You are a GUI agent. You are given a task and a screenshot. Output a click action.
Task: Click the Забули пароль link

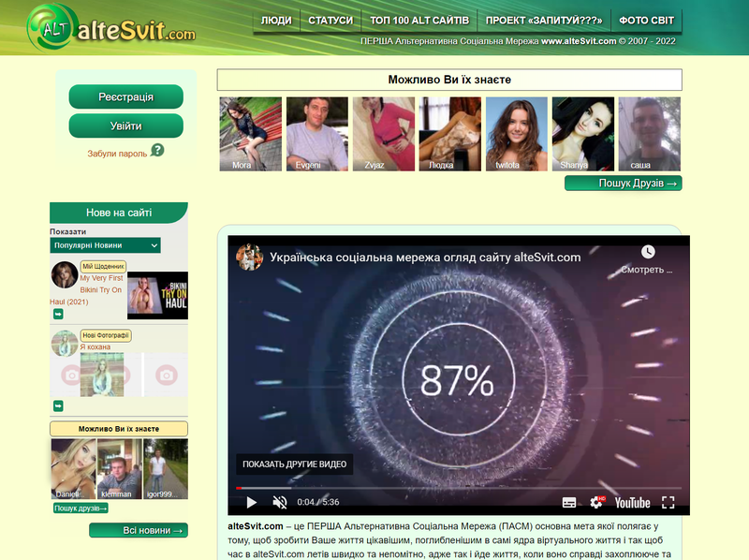(x=117, y=154)
